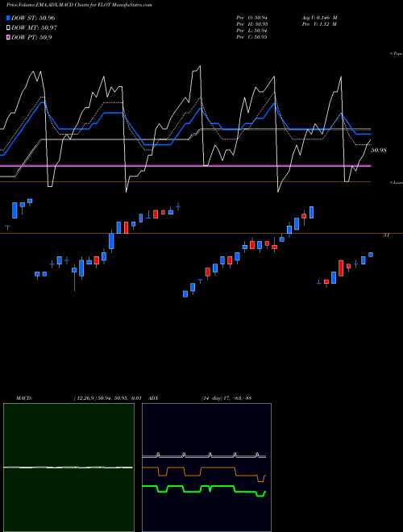The width and height of the screenshot is (403, 532).
Task: Click the 50.98 price label on the EMA chart
Action: pos(379,150)
